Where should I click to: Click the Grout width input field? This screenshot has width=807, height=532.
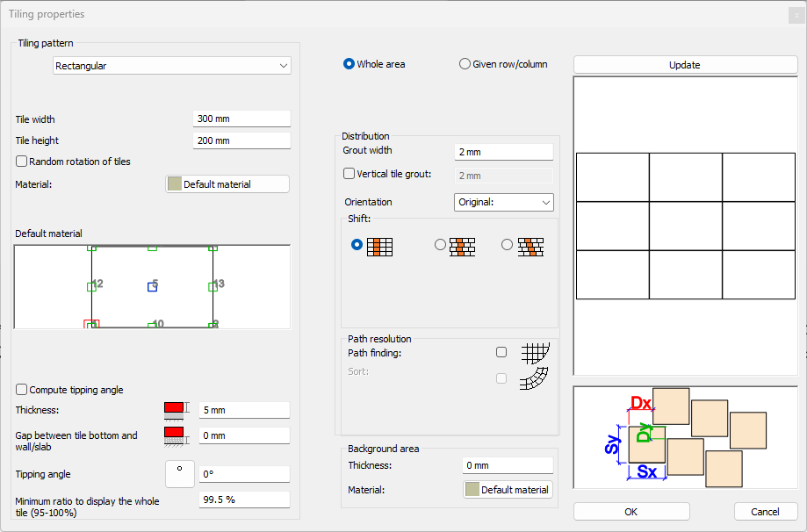(503, 151)
